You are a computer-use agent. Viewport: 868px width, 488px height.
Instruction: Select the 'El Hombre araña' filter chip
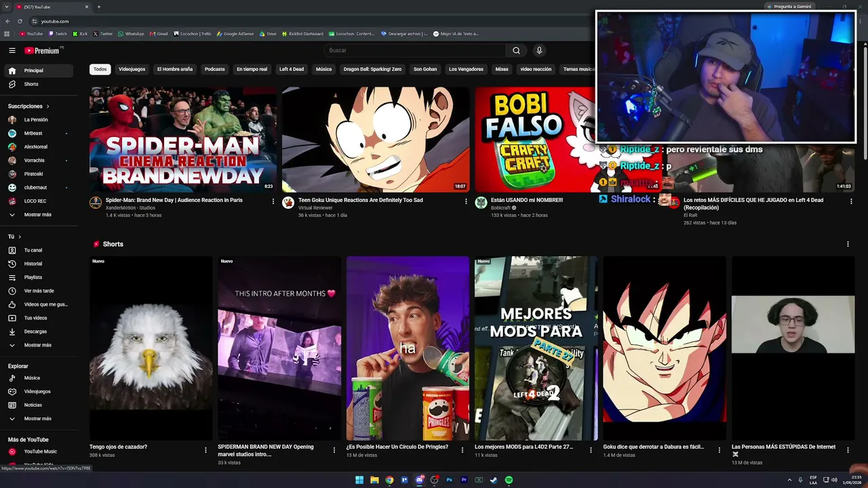point(175,69)
